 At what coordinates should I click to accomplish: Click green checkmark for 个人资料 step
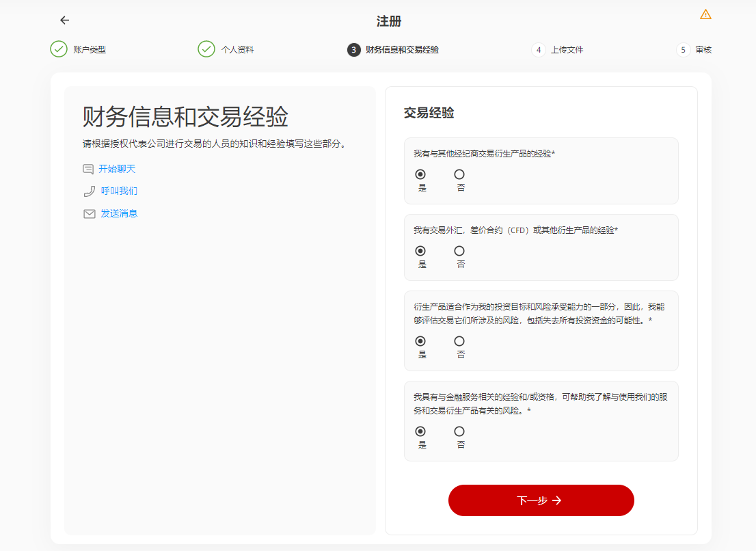(x=206, y=49)
